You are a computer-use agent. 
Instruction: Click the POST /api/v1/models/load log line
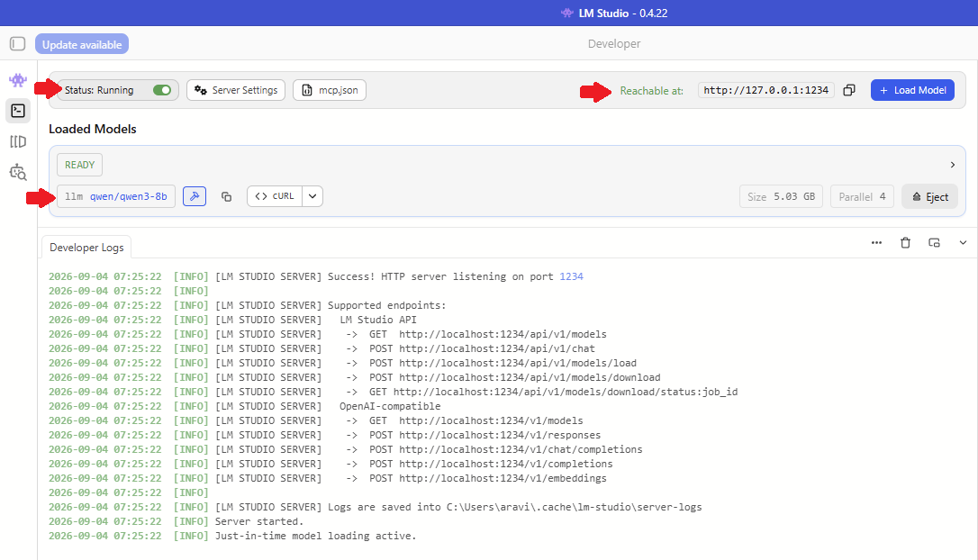(342, 363)
